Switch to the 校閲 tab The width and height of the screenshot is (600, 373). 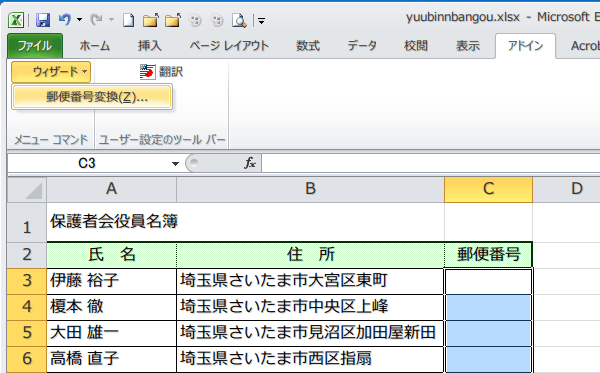[x=416, y=46]
